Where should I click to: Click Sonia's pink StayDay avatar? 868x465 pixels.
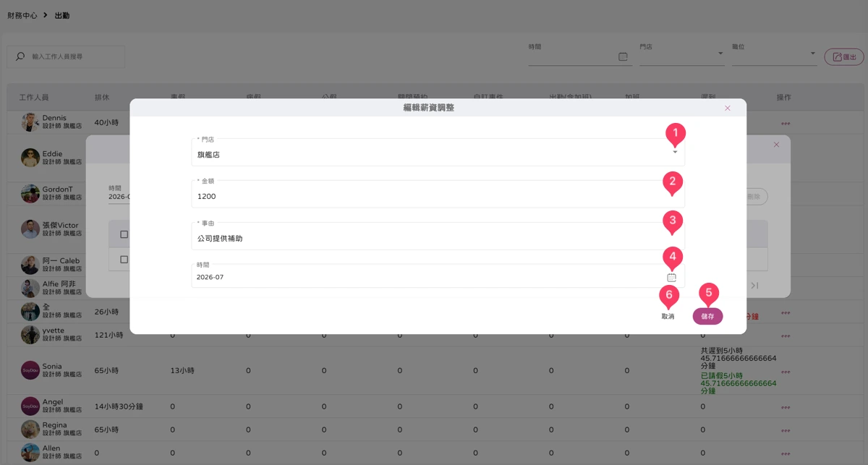pyautogui.click(x=30, y=370)
